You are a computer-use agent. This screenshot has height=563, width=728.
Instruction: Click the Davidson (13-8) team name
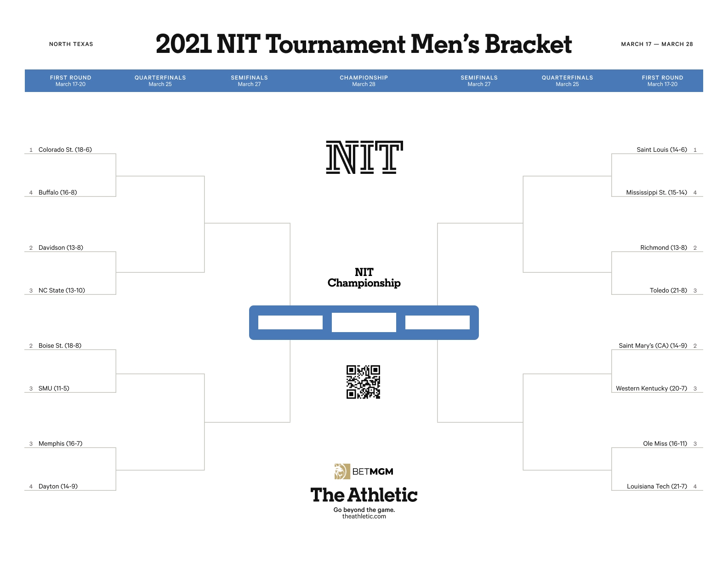tap(61, 247)
